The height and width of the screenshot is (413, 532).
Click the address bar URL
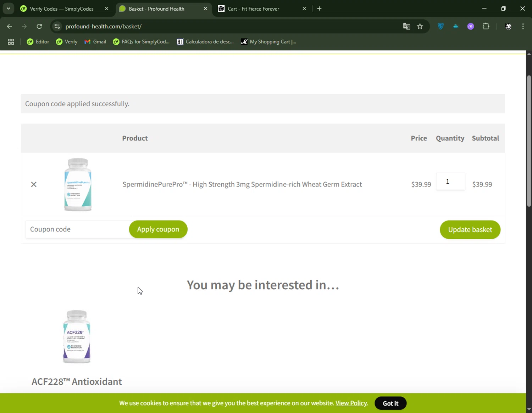[104, 26]
